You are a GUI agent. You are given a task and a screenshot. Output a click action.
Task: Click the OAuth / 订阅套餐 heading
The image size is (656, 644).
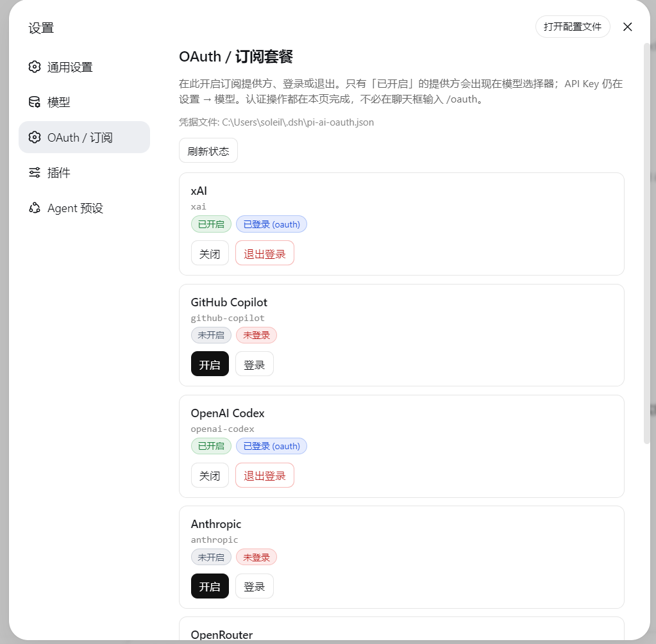point(236,56)
